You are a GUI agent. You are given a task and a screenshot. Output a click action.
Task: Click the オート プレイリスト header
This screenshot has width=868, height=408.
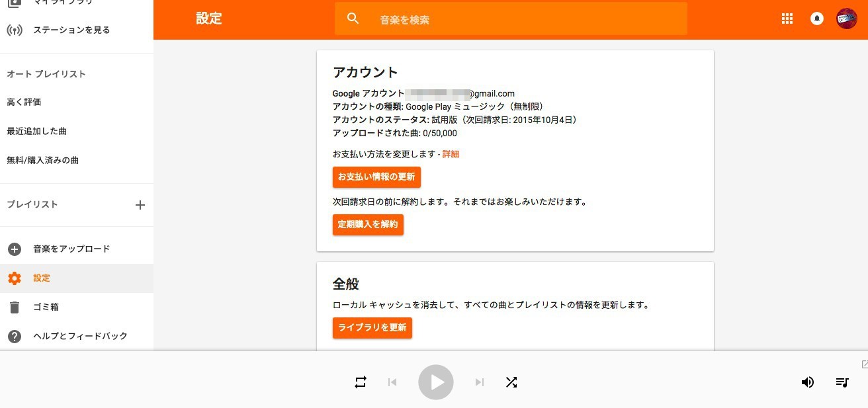pos(46,74)
